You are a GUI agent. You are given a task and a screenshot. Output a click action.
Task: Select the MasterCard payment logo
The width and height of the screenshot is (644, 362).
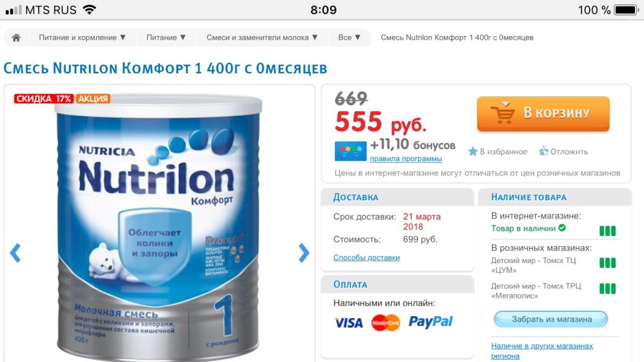(385, 323)
